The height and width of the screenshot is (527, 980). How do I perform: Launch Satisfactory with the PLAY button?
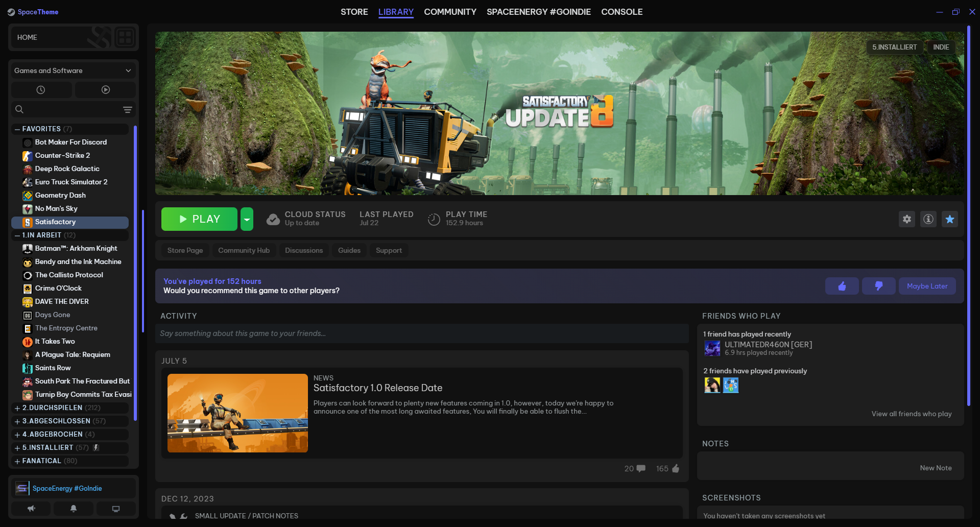coord(199,219)
